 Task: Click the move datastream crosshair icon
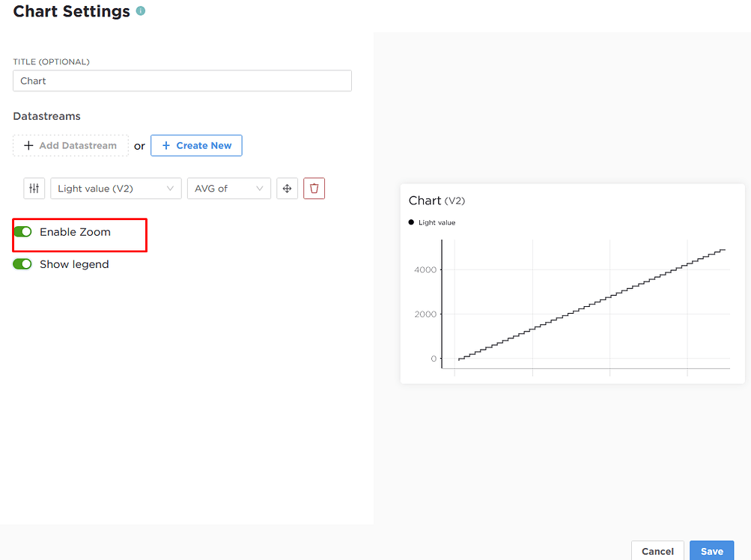[287, 188]
